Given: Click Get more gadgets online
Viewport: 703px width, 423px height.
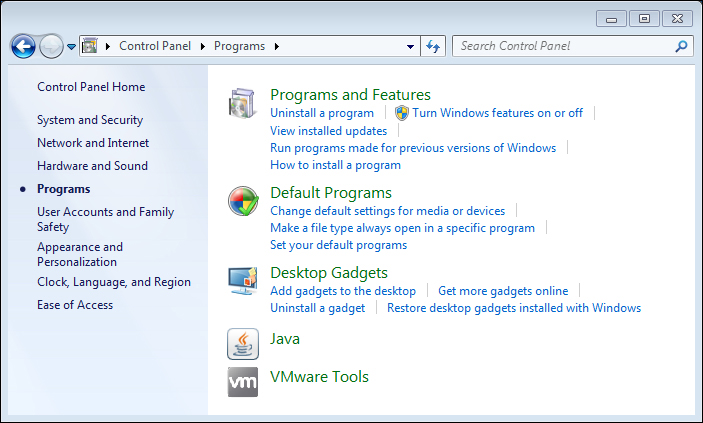Looking at the screenshot, I should click(x=503, y=291).
